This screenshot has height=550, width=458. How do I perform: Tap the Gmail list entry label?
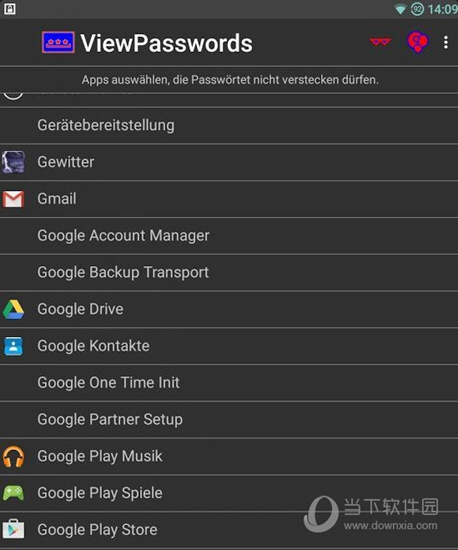tap(57, 199)
